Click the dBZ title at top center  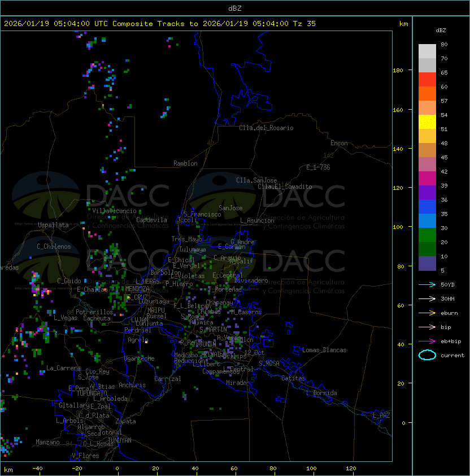click(235, 8)
